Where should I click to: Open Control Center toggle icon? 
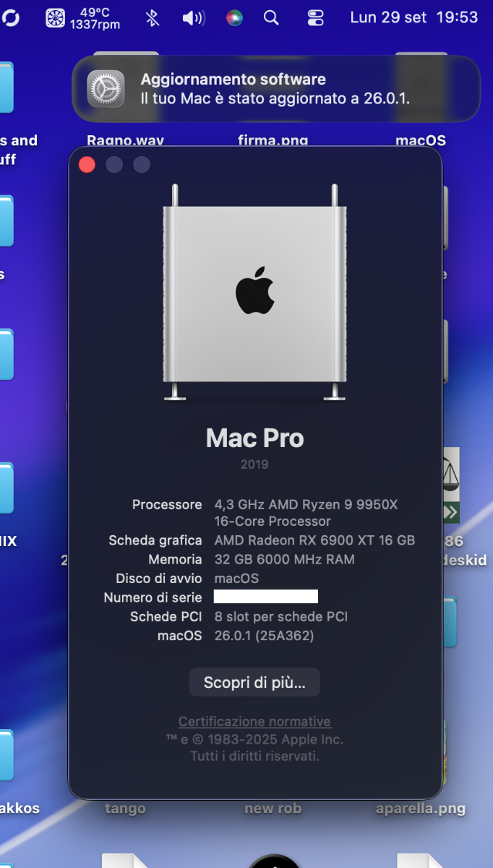[x=316, y=18]
